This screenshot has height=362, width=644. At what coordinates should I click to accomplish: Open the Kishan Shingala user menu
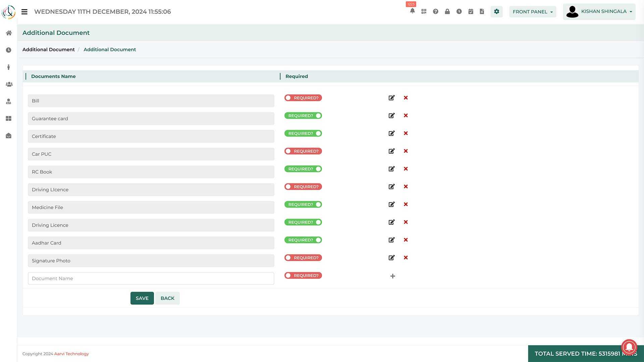[x=599, y=12]
